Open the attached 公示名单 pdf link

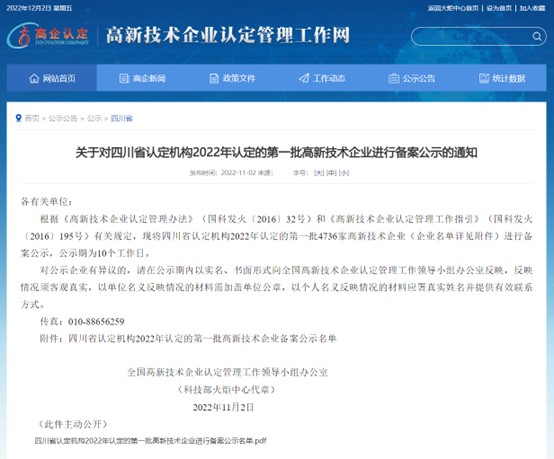point(151,441)
